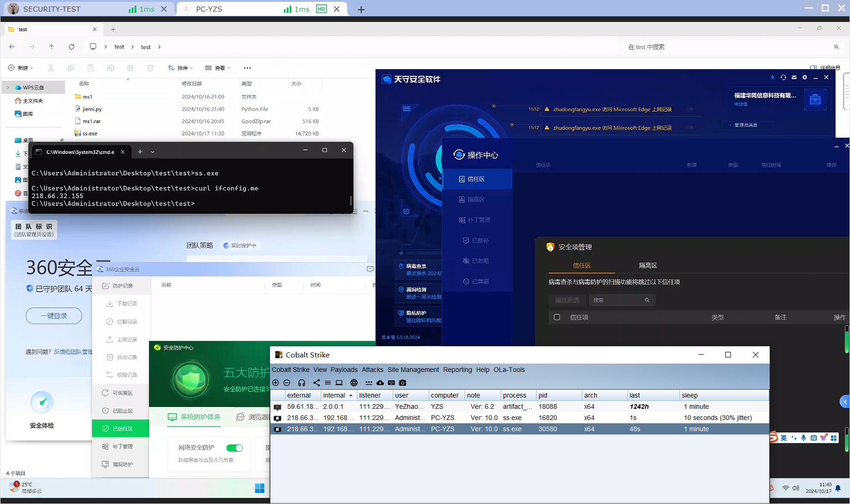This screenshot has width=850, height=504.
Task: Click the Cobalt Strike connect plus icon
Action: coord(276,383)
